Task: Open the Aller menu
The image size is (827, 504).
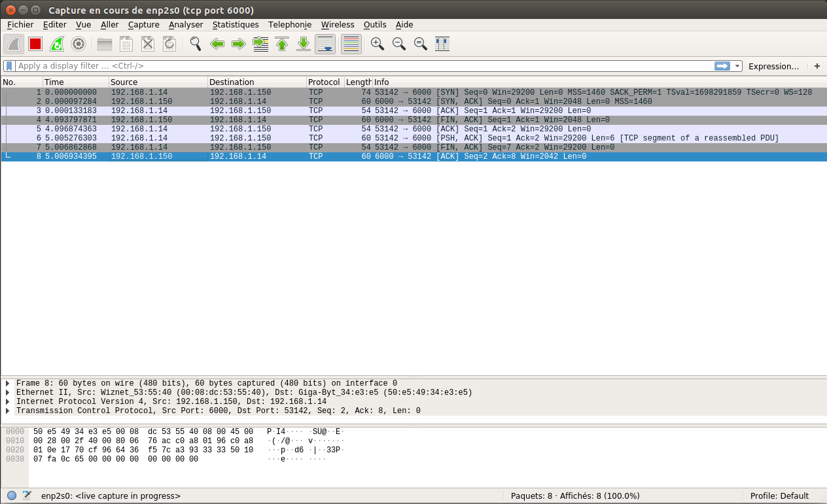Action: (x=110, y=25)
